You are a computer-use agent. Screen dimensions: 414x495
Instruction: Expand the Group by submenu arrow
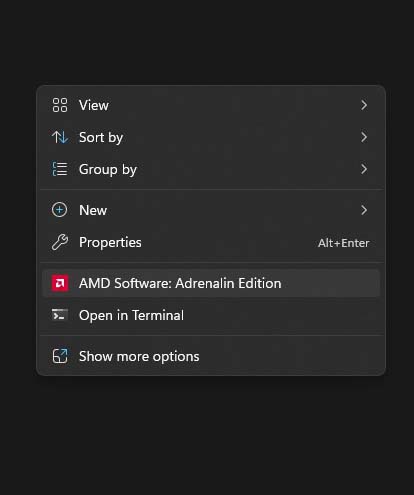pos(364,169)
